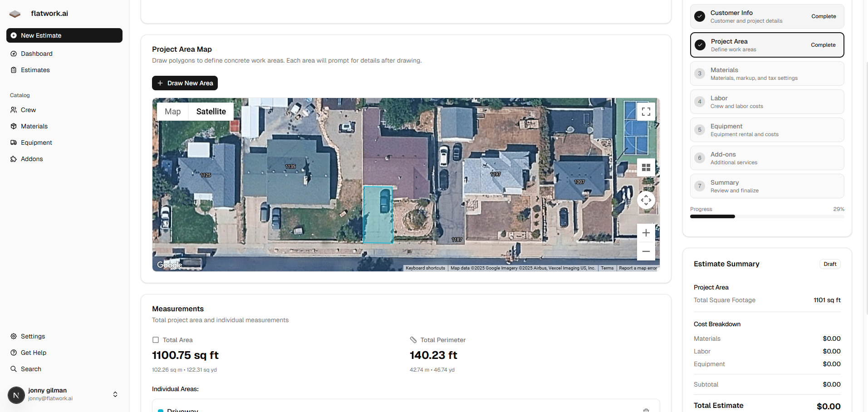
Task: Open the Addons catalog page
Action: coord(32,159)
